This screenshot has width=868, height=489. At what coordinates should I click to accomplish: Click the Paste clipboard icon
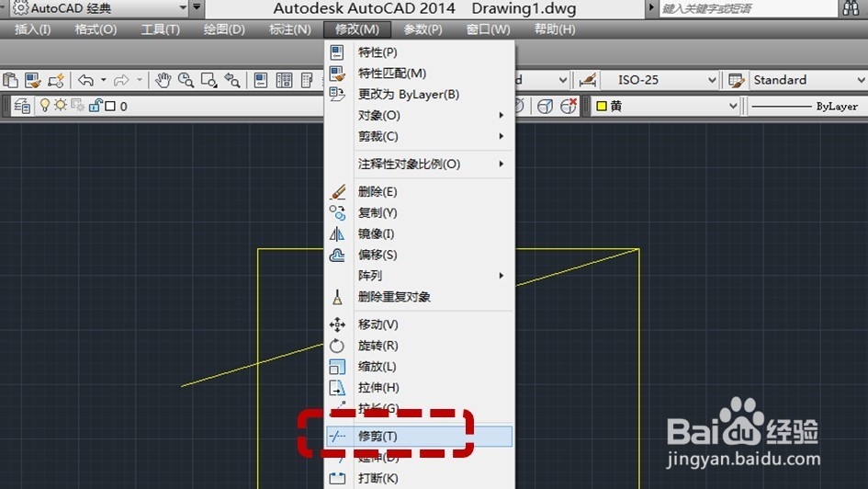click(x=10, y=80)
